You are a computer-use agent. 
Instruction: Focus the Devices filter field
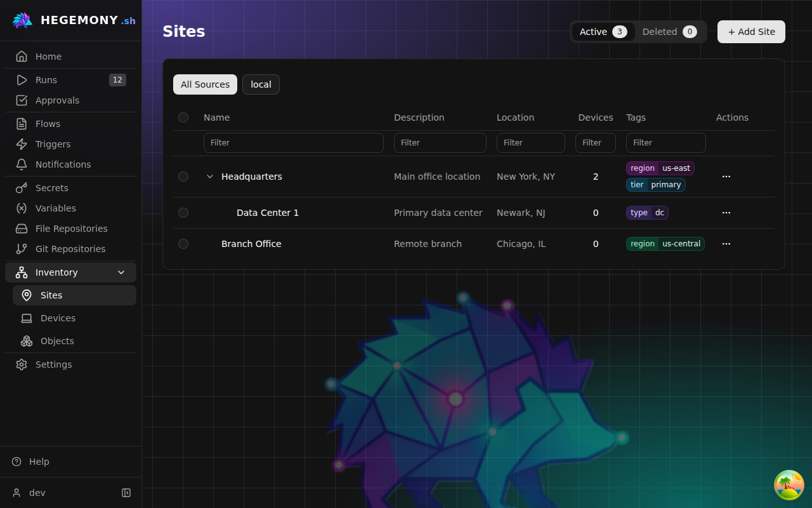click(596, 143)
